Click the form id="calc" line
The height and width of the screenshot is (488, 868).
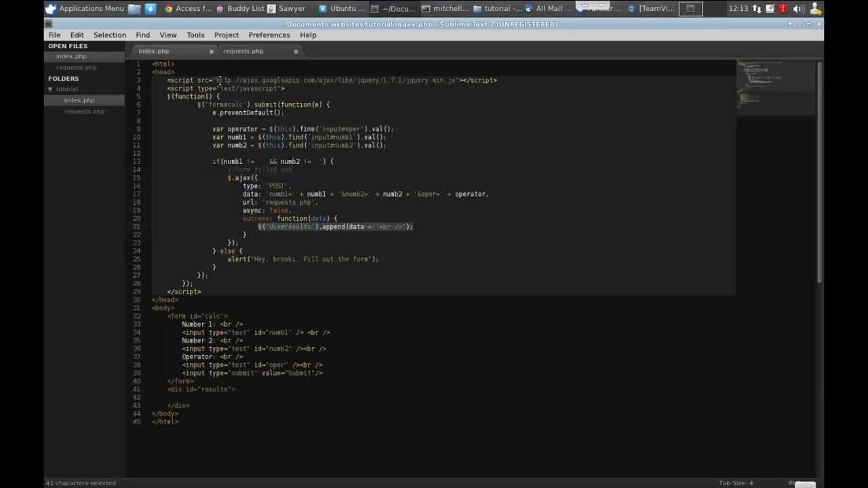(x=197, y=316)
